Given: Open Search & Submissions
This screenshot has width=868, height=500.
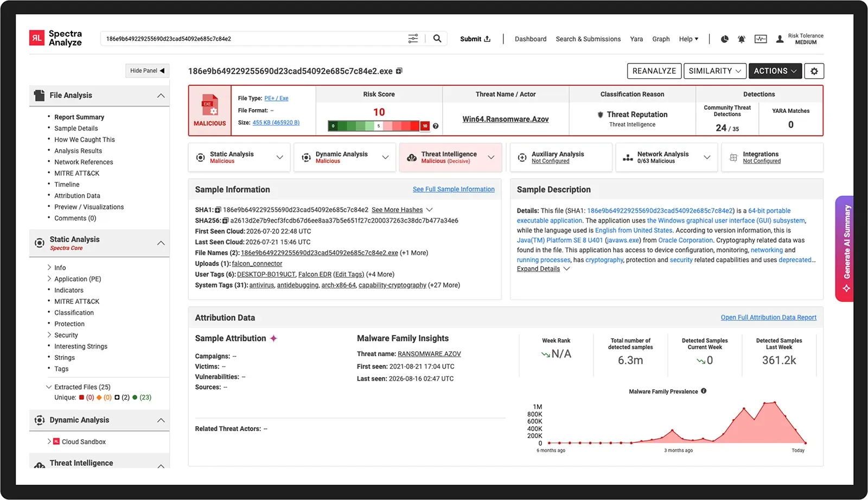Looking at the screenshot, I should pos(588,39).
